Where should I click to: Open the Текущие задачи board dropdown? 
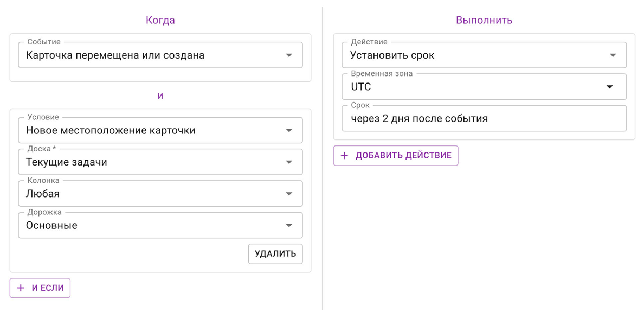[160, 162]
